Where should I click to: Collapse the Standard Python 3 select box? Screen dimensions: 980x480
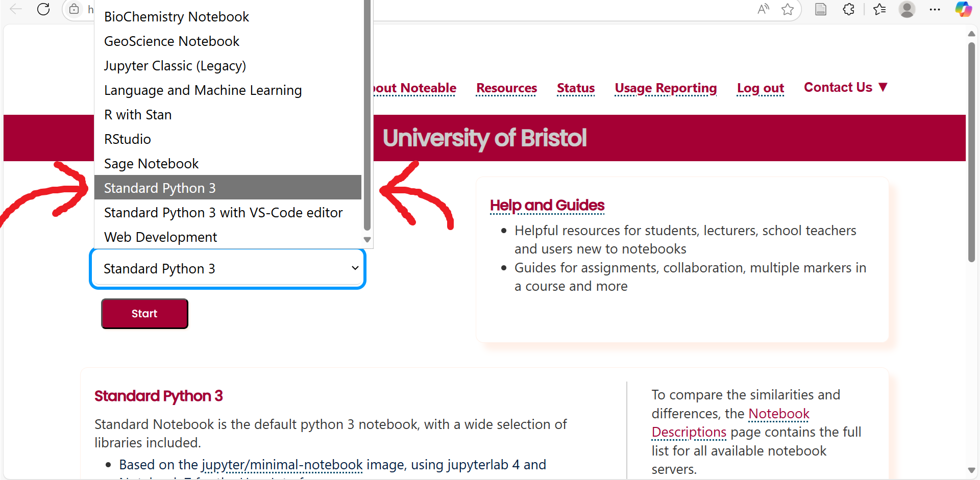point(227,269)
